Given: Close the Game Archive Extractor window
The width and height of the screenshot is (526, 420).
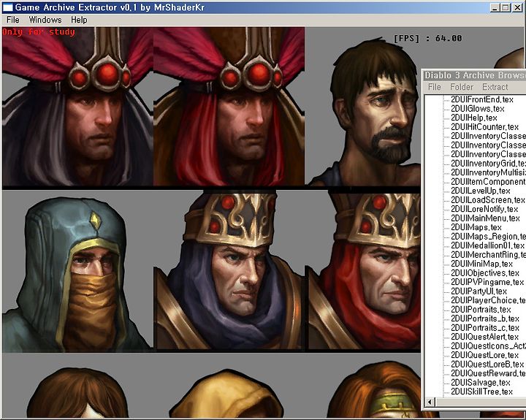Looking at the screenshot, I should (x=517, y=7).
